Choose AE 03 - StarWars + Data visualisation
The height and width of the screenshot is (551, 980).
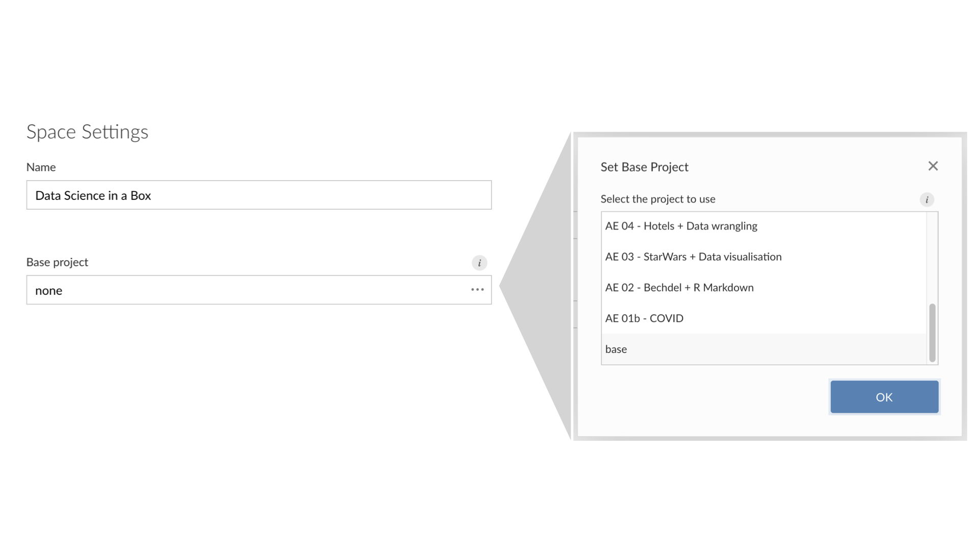[x=764, y=257]
